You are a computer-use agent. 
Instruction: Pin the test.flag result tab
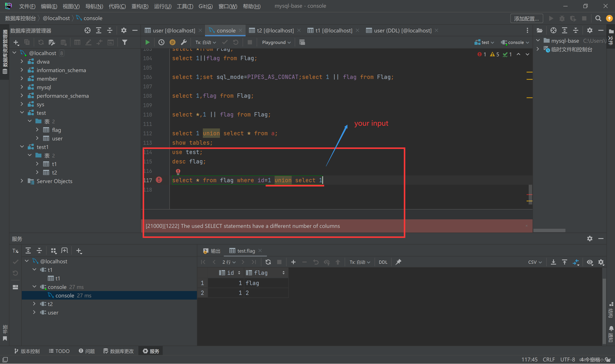[x=398, y=262]
